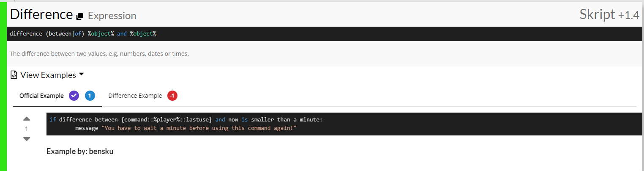Screen dimensions: 644x171
Task: Toggle the View Examples section label
Action: click(48, 75)
